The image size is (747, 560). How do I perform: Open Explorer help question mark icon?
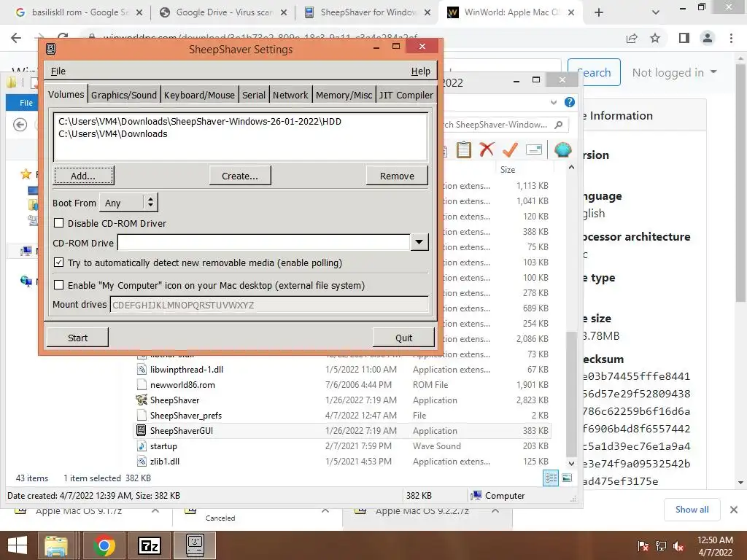coord(569,102)
